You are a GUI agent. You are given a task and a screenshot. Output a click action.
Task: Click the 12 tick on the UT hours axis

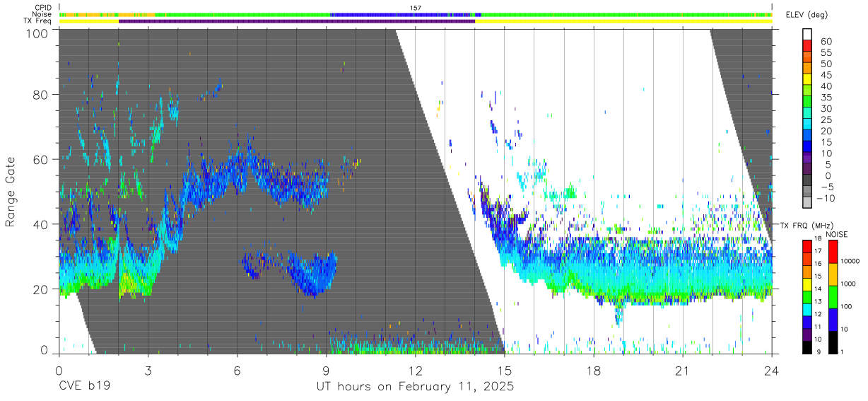pyautogui.click(x=415, y=371)
